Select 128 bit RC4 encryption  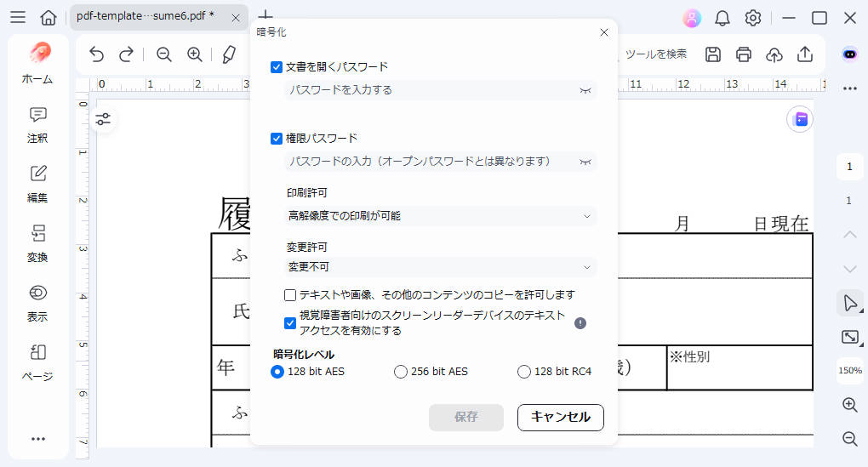(523, 372)
